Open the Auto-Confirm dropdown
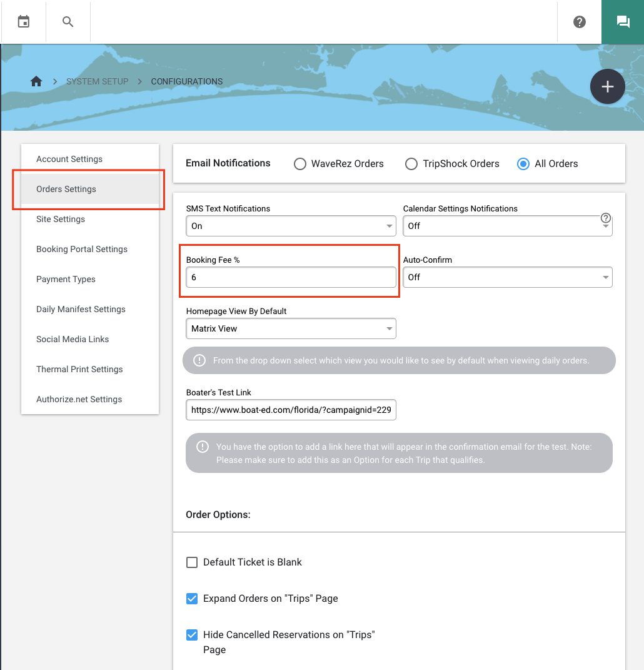 point(507,277)
